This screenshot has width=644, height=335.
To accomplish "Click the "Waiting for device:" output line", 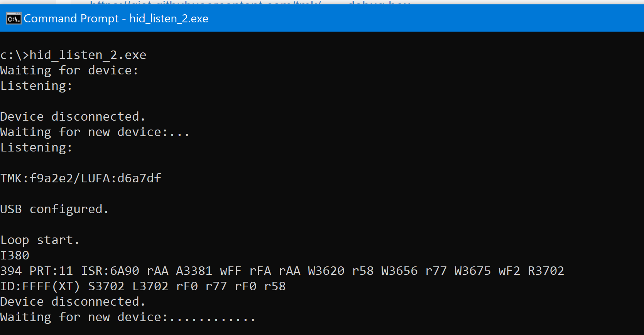I will [69, 71].
